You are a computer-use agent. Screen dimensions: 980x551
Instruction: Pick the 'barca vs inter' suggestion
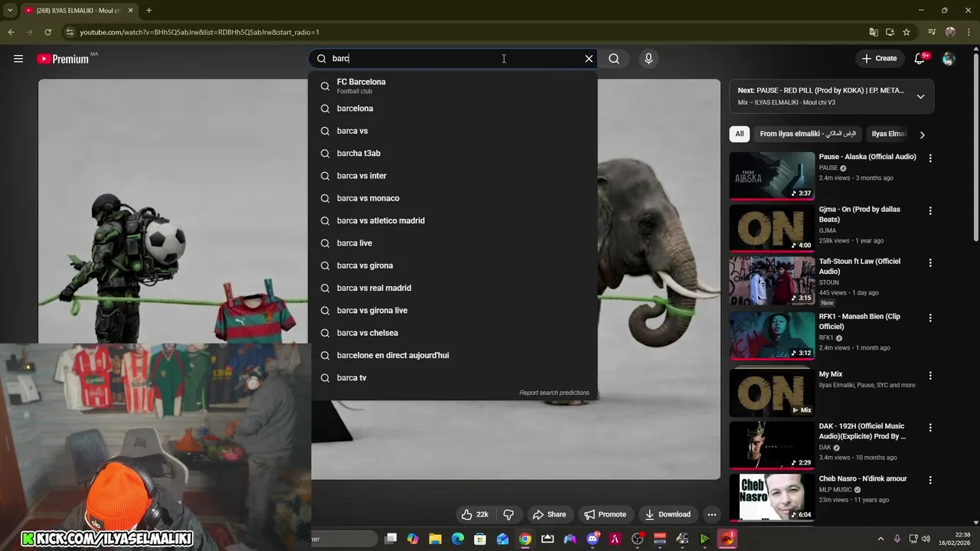tap(454, 176)
